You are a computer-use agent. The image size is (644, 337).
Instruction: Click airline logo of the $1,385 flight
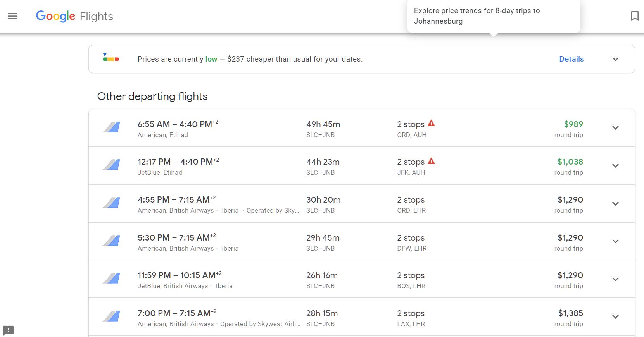click(111, 316)
